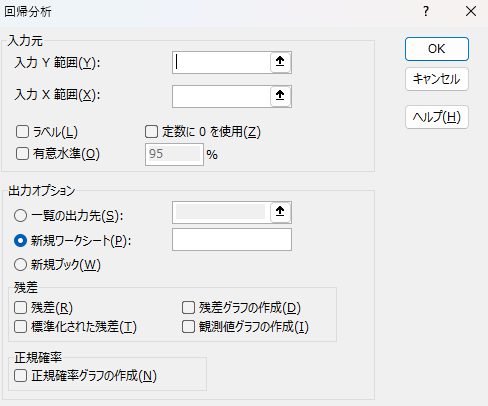Click the OK button
Viewport: 488px width, 406px height.
[437, 49]
